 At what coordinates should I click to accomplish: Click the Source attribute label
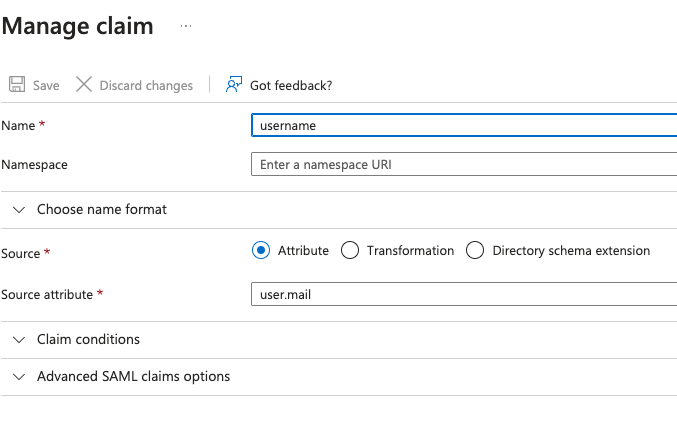[x=47, y=294]
